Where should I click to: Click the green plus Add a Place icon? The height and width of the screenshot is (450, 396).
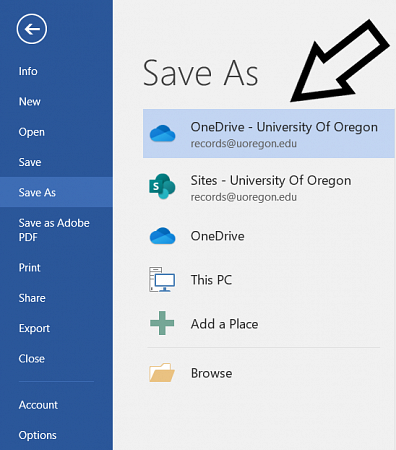pyautogui.click(x=162, y=323)
